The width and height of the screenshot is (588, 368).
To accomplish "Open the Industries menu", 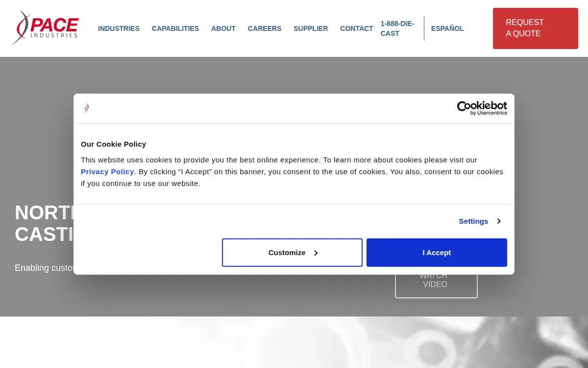I will pos(119,28).
